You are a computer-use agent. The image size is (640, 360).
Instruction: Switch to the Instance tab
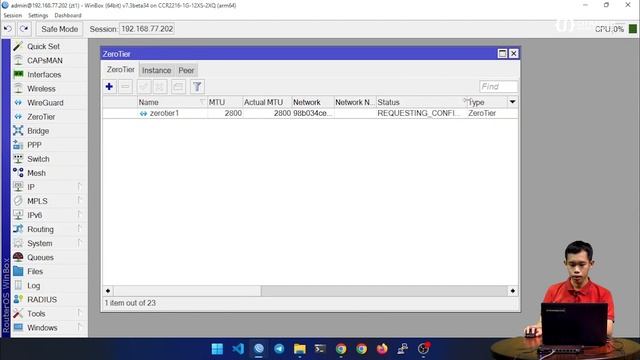pyautogui.click(x=156, y=70)
